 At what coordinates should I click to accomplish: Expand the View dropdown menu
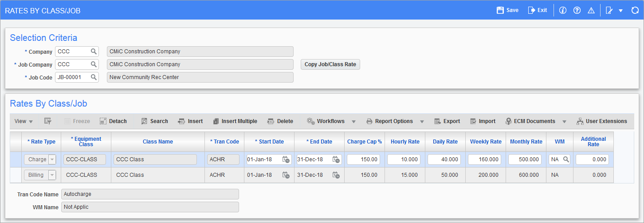(x=24, y=121)
